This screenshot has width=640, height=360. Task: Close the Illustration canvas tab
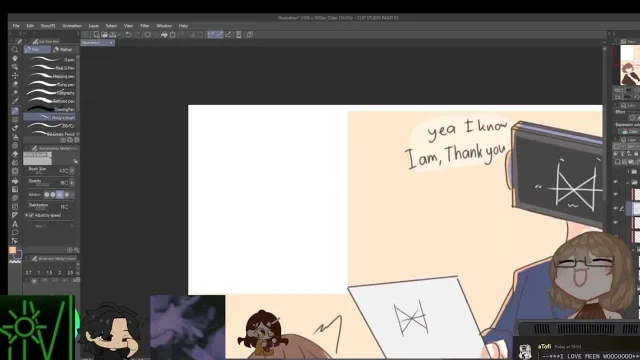click(x=111, y=42)
